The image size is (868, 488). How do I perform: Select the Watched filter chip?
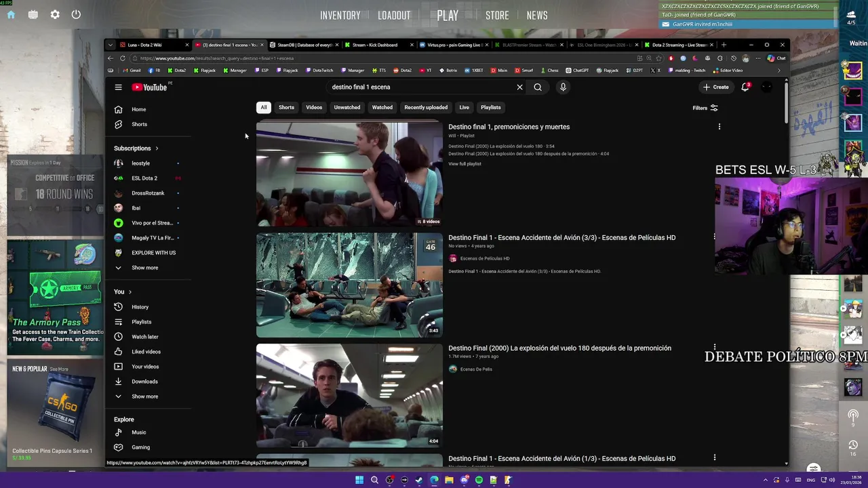pos(382,107)
